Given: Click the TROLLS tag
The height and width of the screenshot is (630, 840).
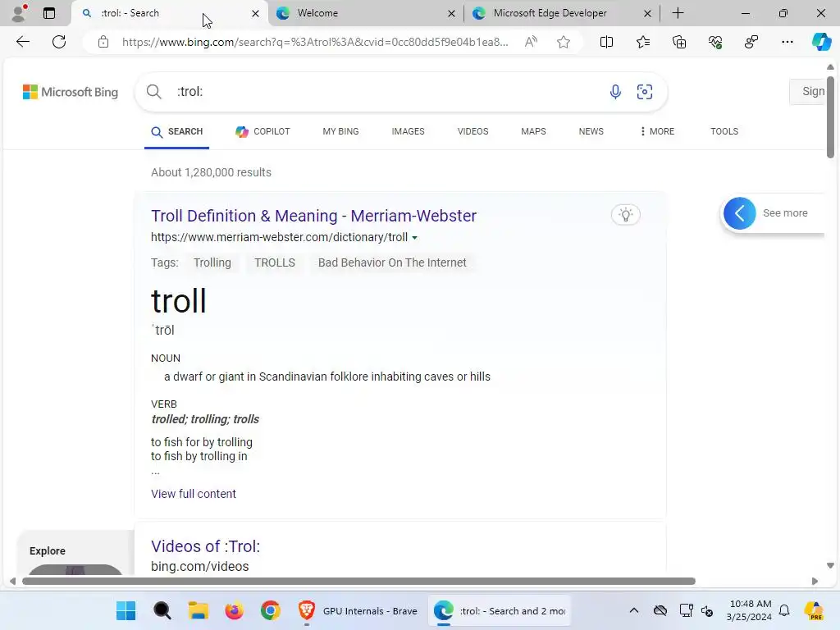Looking at the screenshot, I should click(275, 262).
